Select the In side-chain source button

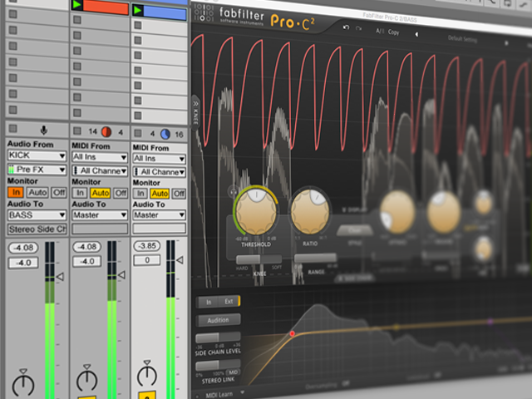point(209,302)
